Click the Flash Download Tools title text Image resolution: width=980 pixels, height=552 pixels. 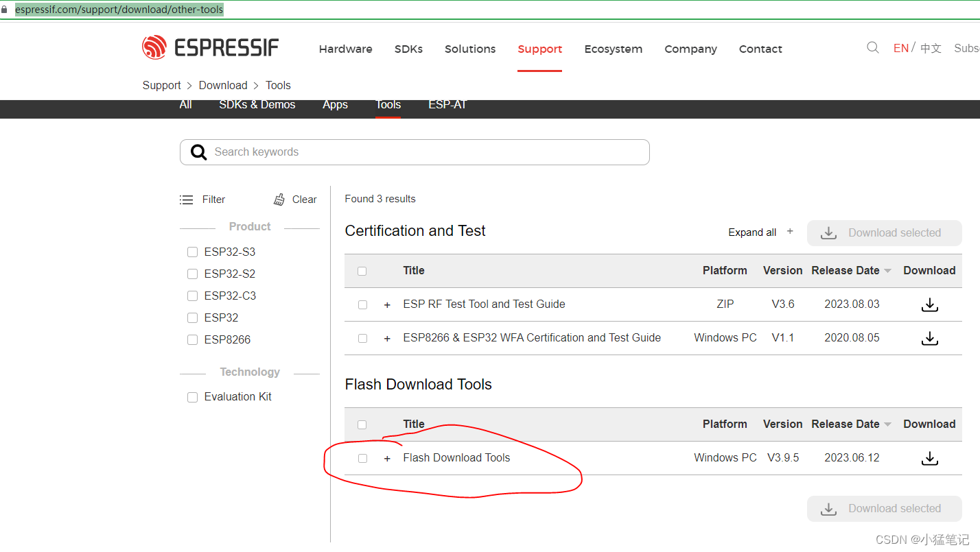[456, 458]
